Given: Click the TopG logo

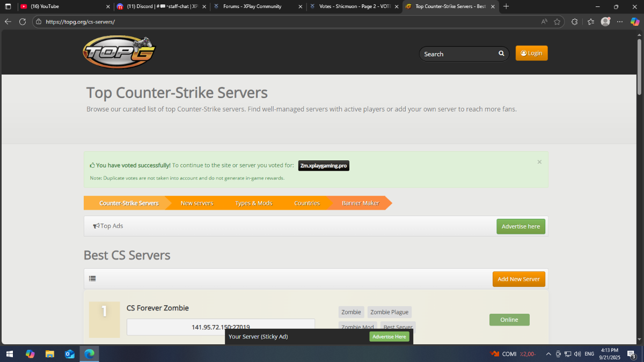Looking at the screenshot, I should 119,53.
